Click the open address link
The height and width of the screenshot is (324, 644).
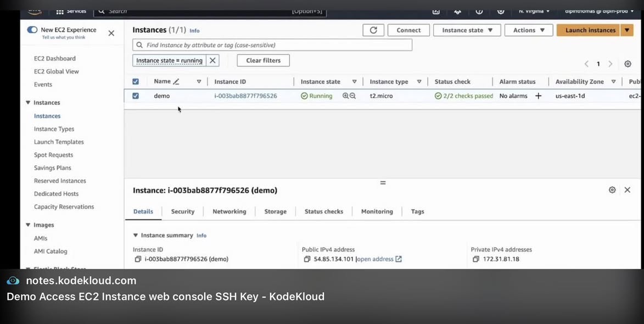pos(379,259)
